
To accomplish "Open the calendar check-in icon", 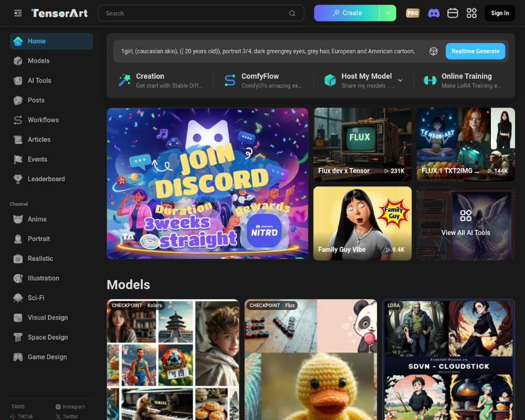I will [453, 13].
